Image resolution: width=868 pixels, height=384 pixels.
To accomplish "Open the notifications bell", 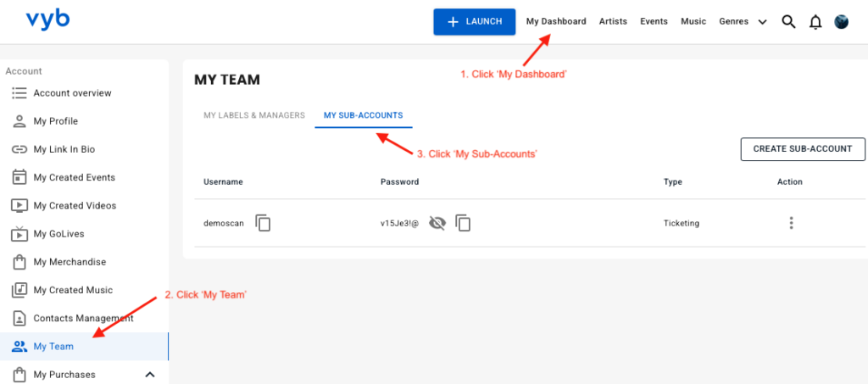I will pyautogui.click(x=815, y=22).
